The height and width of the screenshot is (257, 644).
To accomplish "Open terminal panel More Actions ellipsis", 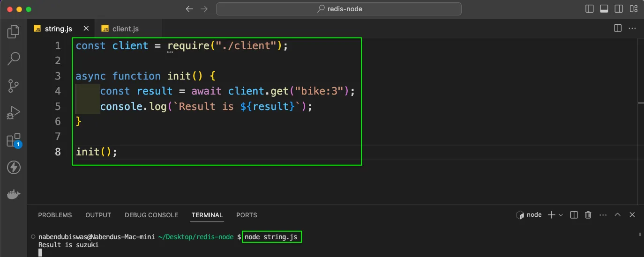I will point(602,215).
